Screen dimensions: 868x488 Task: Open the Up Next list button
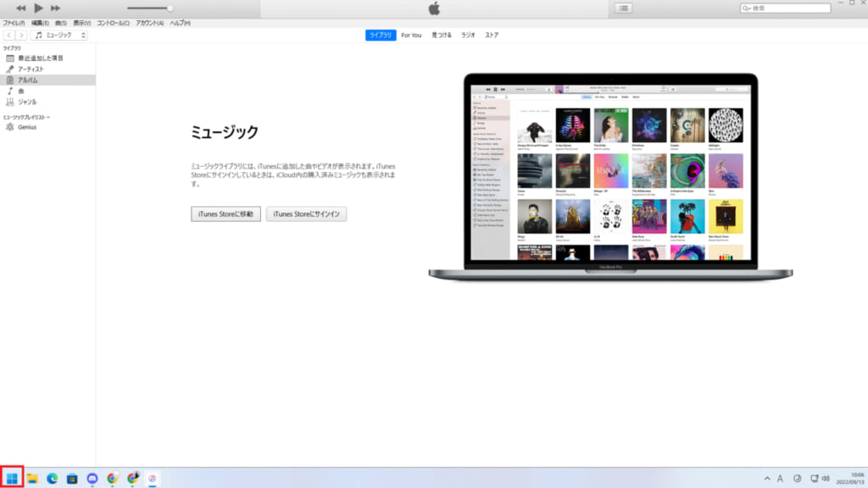click(x=623, y=8)
